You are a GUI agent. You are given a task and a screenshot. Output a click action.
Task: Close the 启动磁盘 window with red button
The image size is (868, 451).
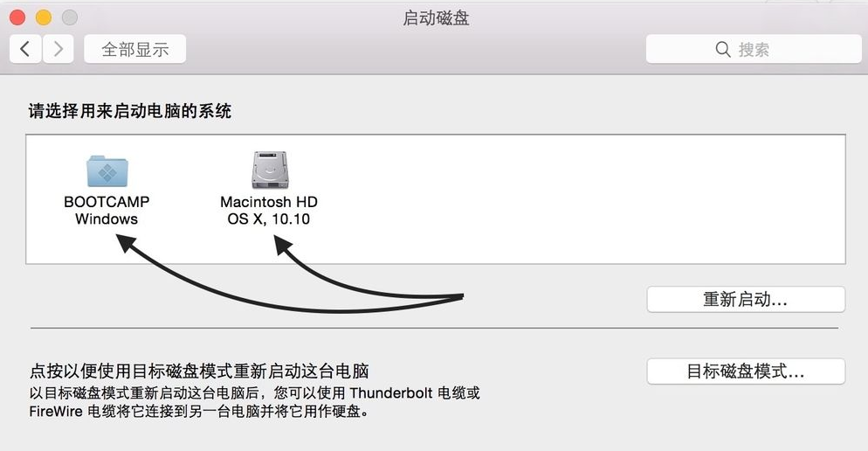click(17, 17)
